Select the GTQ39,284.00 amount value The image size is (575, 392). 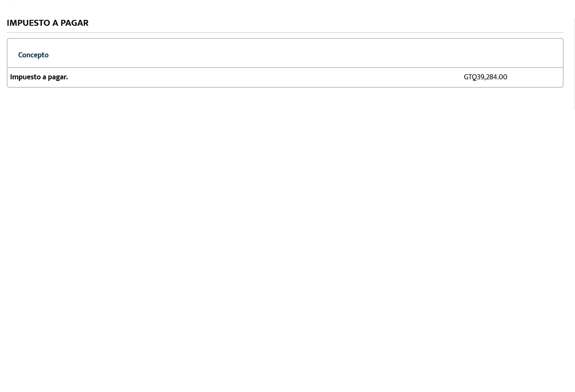pyautogui.click(x=486, y=77)
